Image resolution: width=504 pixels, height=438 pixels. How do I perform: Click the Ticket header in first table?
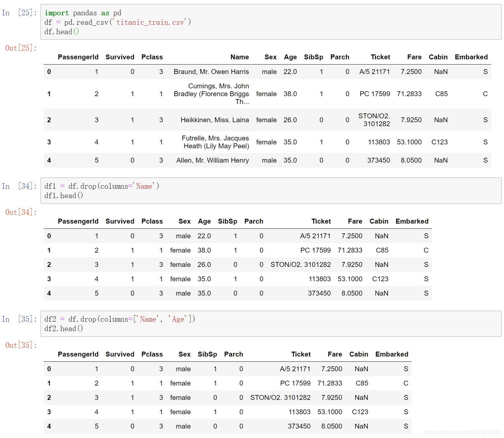(380, 57)
